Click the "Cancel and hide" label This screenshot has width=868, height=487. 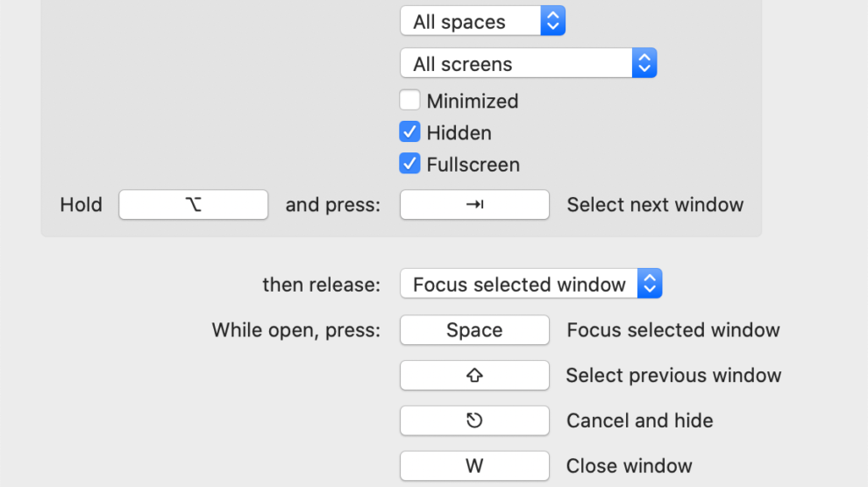click(639, 420)
